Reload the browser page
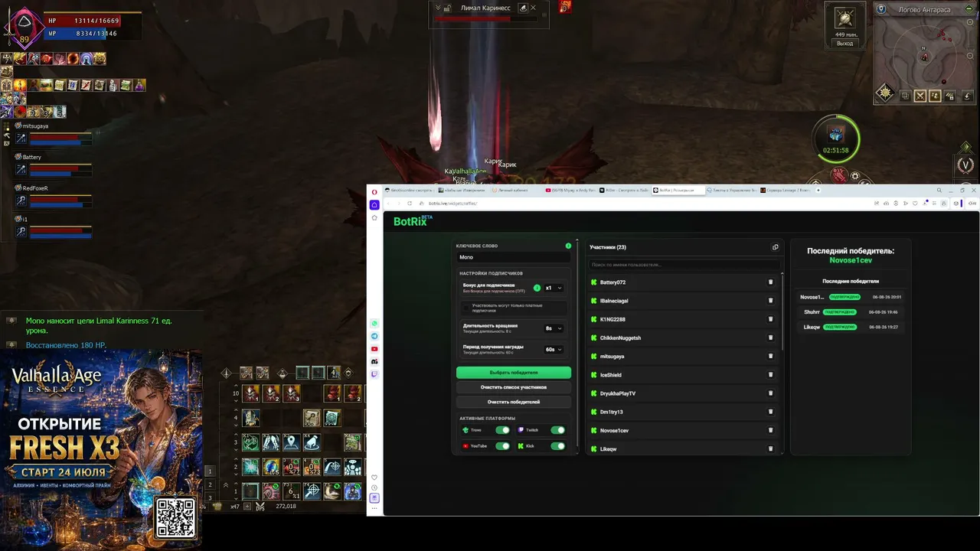Image resolution: width=980 pixels, height=551 pixels. (x=410, y=204)
